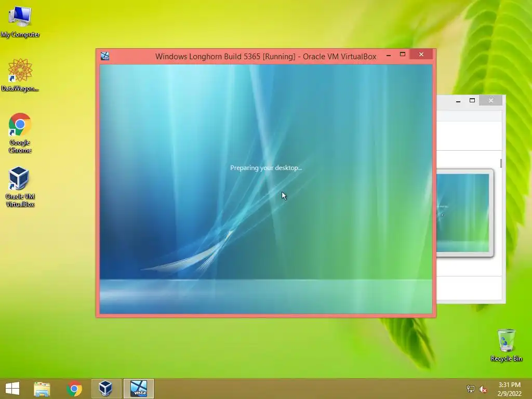Switch to VirtualBox Manager taskbar icon
The height and width of the screenshot is (399, 532).
(106, 389)
